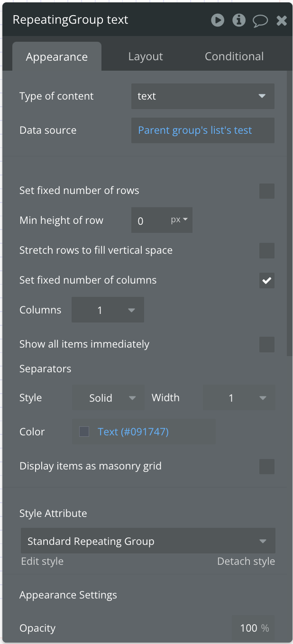The height and width of the screenshot is (644, 293).
Task: Switch to the Layout tab
Action: click(x=146, y=56)
